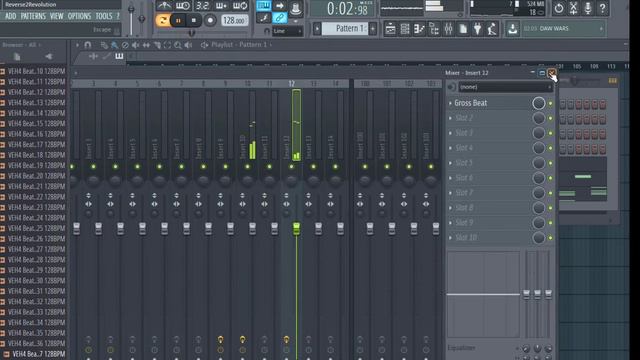Open the mixer input (none) dropdown
Viewport: 640px width, 360px height.
click(505, 87)
